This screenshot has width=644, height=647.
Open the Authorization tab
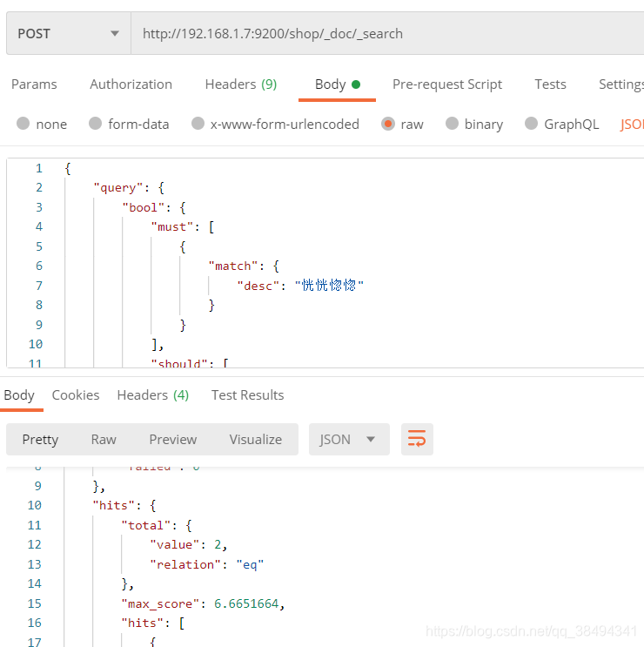131,84
